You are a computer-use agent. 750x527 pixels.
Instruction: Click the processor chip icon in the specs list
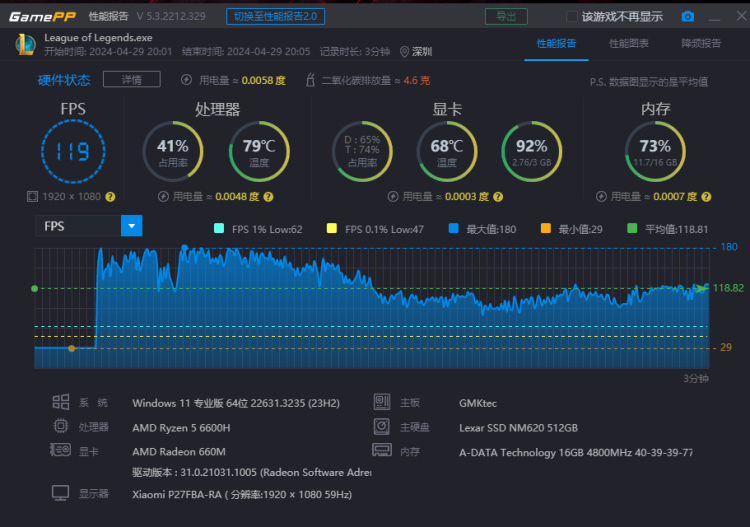point(61,426)
